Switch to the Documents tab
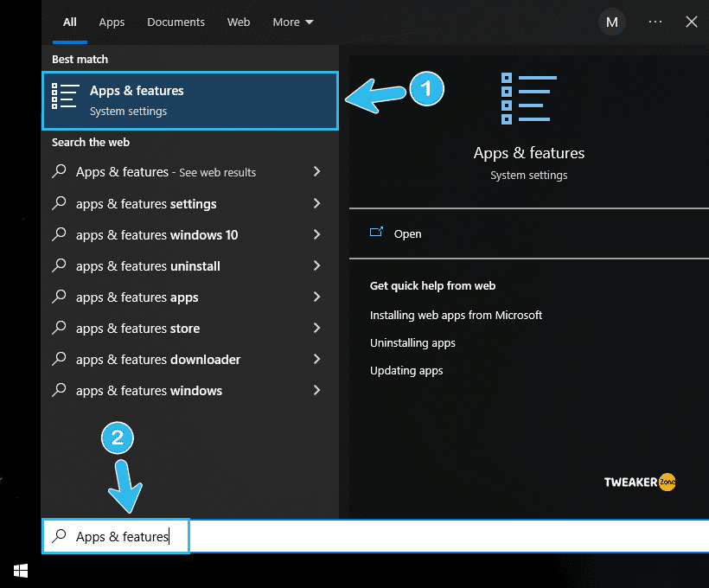Image resolution: width=709 pixels, height=588 pixels. pos(176,22)
